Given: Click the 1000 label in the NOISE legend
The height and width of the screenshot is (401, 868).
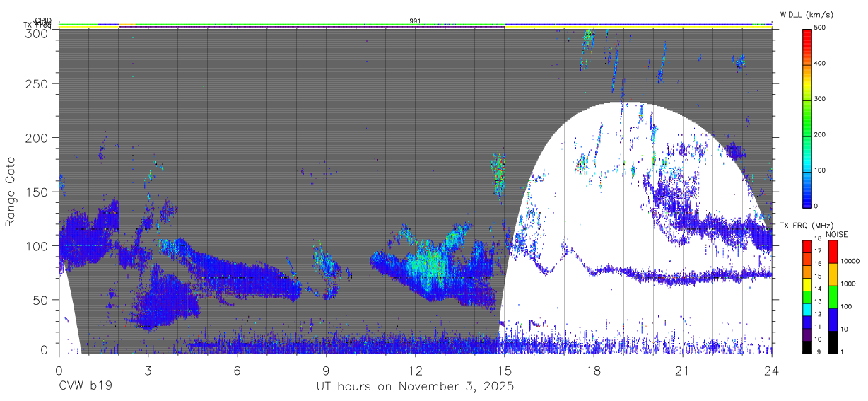Looking at the screenshot, I should pos(848,284).
